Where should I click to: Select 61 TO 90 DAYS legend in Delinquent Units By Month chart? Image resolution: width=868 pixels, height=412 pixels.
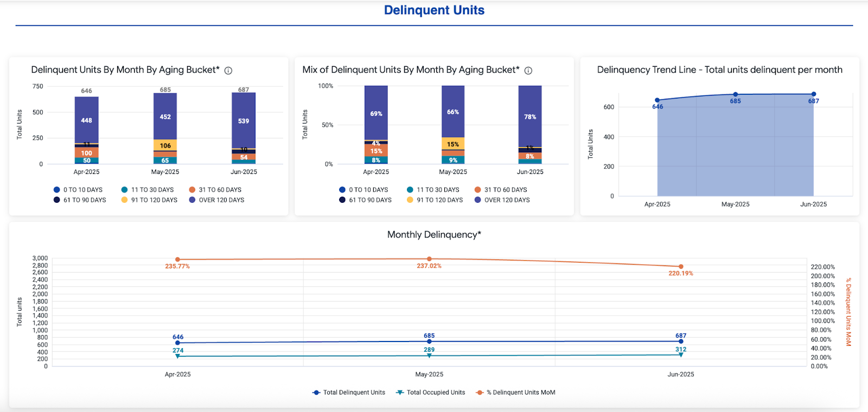[80, 200]
